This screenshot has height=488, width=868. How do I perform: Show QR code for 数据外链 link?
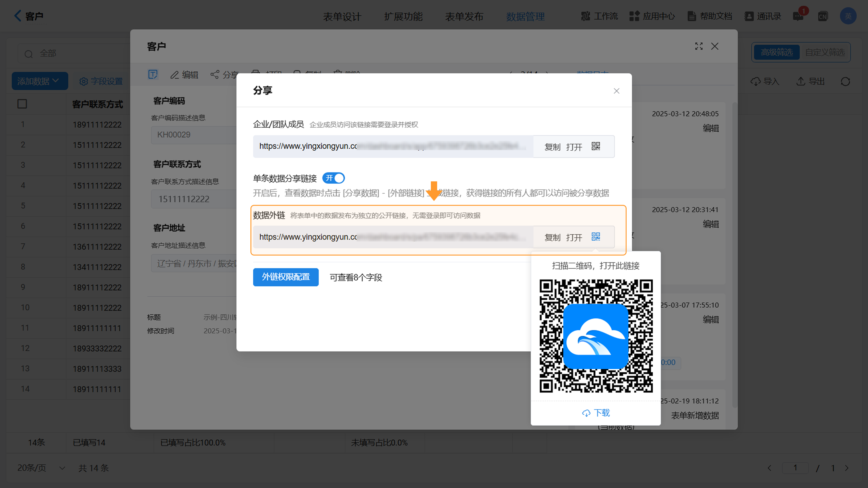click(596, 237)
